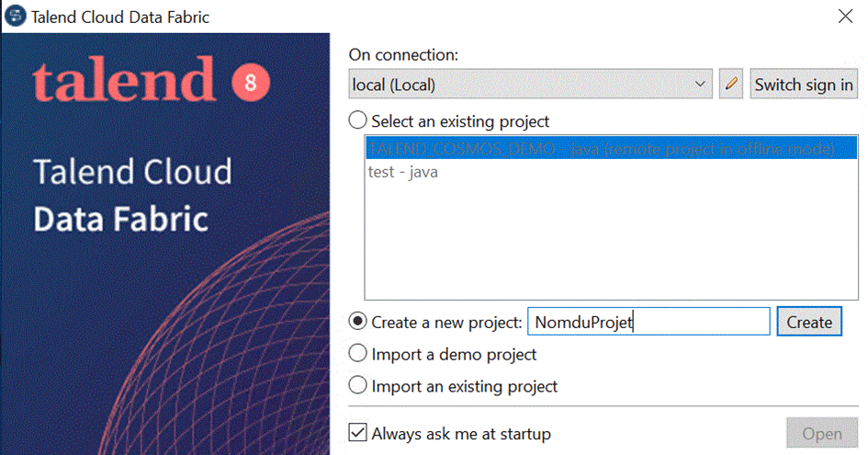Click the Open button
868x455 pixels.
[822, 433]
